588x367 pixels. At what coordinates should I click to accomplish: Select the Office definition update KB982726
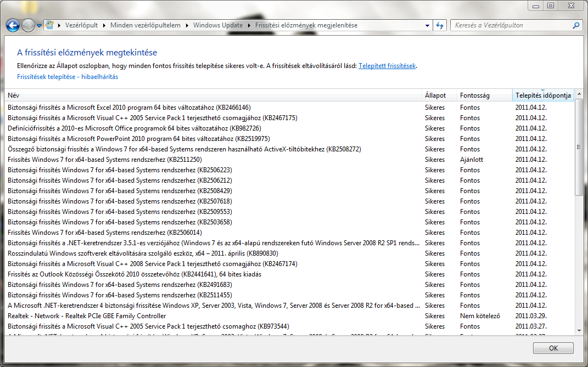click(x=289, y=128)
